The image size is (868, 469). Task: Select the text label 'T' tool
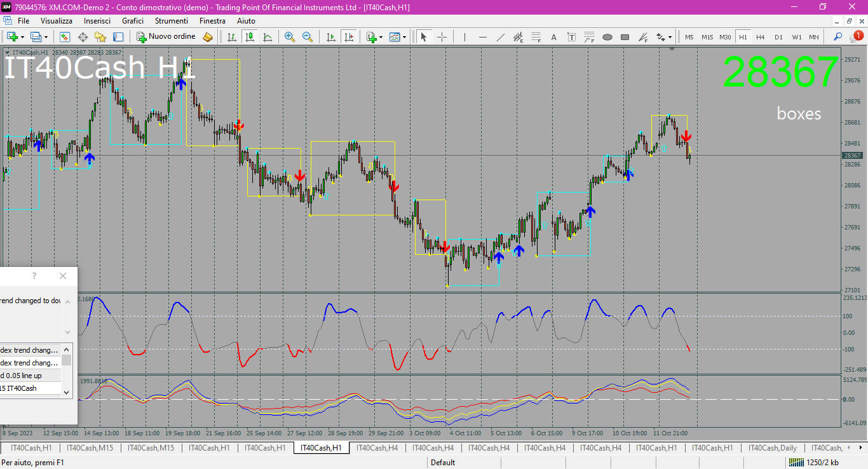tap(571, 37)
